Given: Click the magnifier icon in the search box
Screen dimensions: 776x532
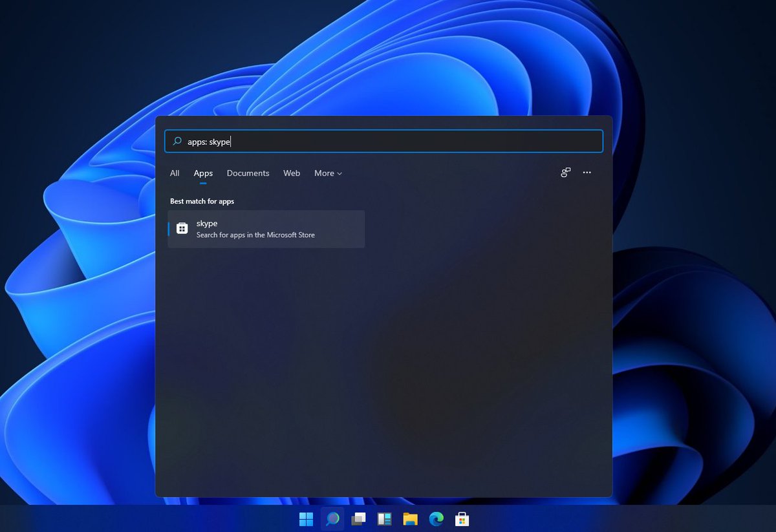Looking at the screenshot, I should (x=177, y=142).
